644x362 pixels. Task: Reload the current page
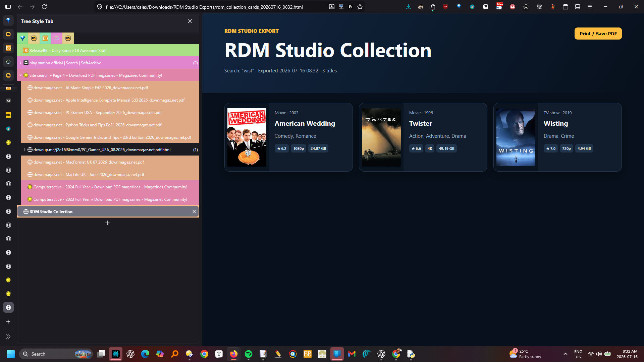click(44, 7)
